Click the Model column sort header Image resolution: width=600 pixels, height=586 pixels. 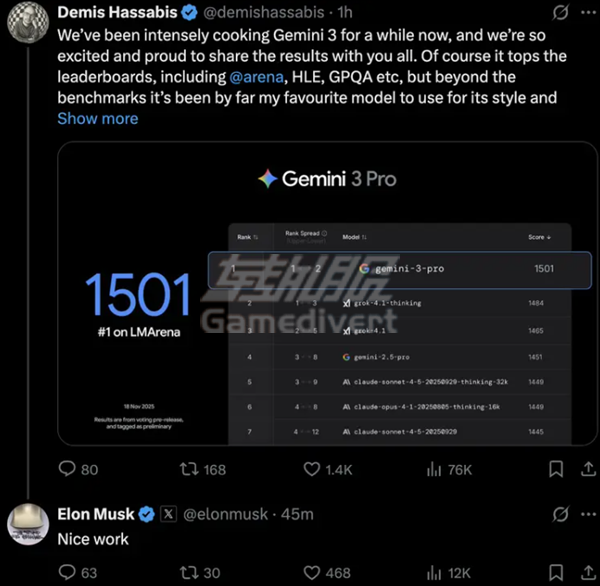coord(354,237)
